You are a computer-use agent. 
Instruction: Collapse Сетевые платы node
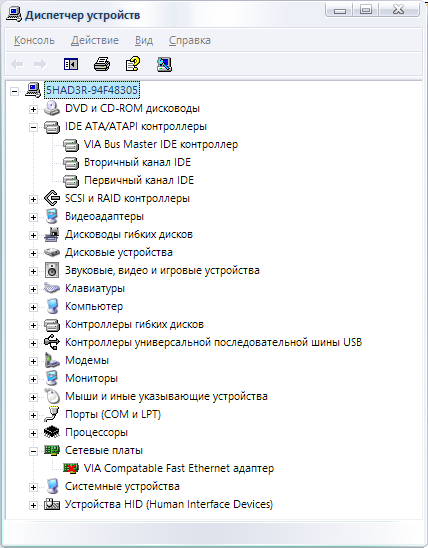point(33,452)
